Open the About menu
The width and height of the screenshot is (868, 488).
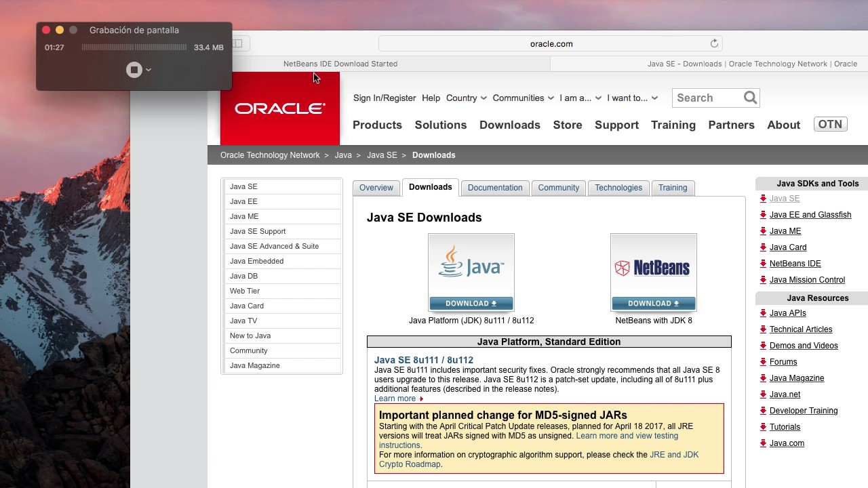point(783,125)
